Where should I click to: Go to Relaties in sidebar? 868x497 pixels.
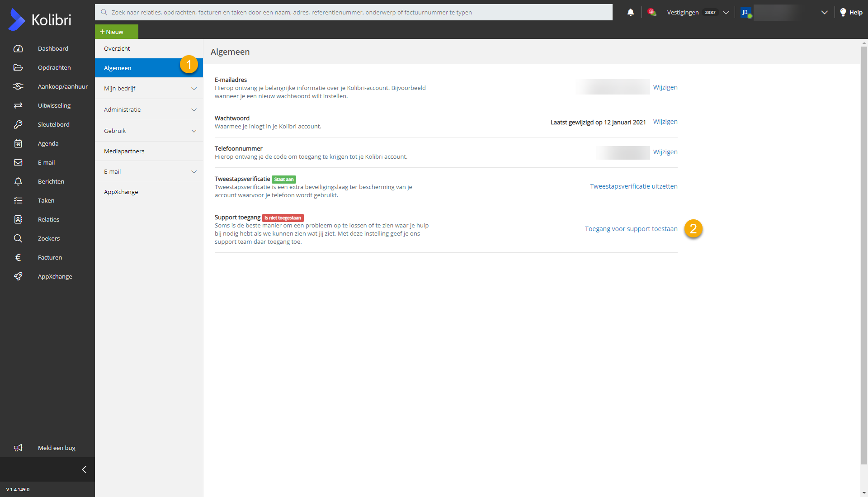48,219
